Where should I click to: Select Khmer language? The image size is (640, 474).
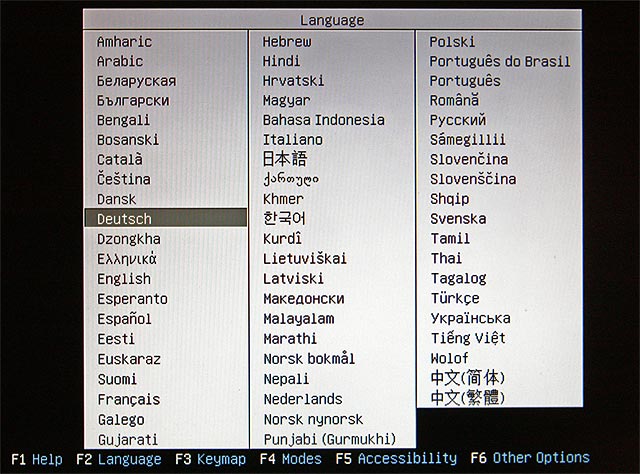tap(283, 199)
